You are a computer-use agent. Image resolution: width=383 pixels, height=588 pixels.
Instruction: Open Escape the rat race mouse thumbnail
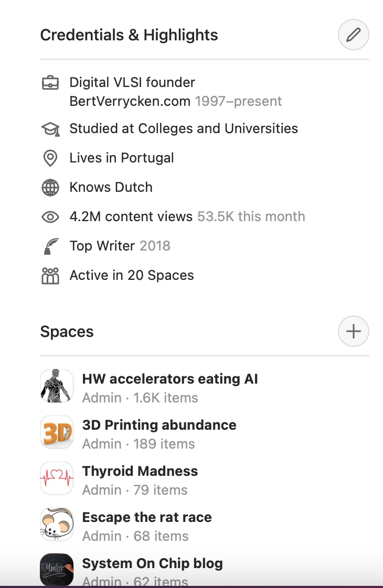click(x=57, y=524)
